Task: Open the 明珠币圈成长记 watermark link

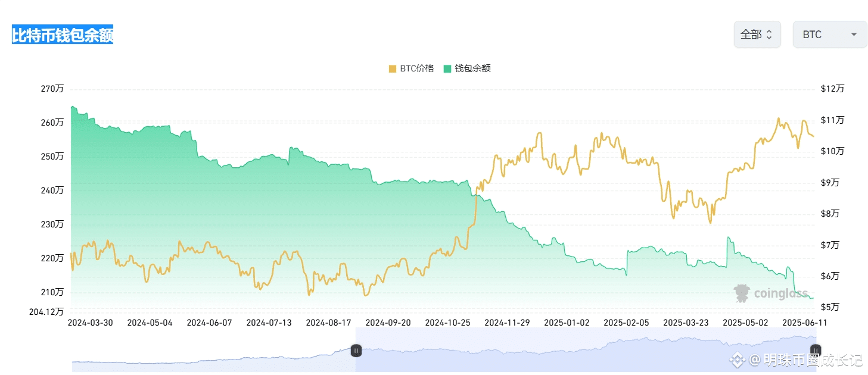Action: (x=805, y=360)
